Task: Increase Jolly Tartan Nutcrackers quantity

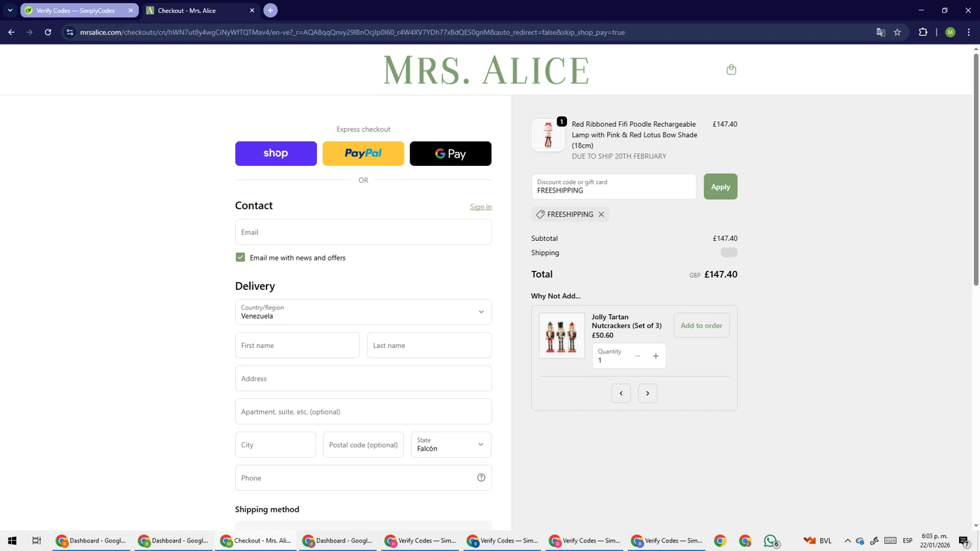Action: [656, 356]
